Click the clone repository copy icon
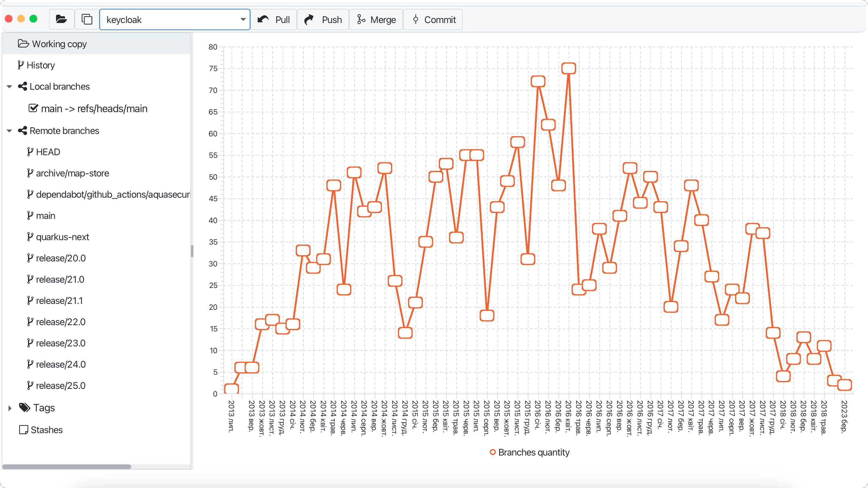868x488 pixels. 87,19
